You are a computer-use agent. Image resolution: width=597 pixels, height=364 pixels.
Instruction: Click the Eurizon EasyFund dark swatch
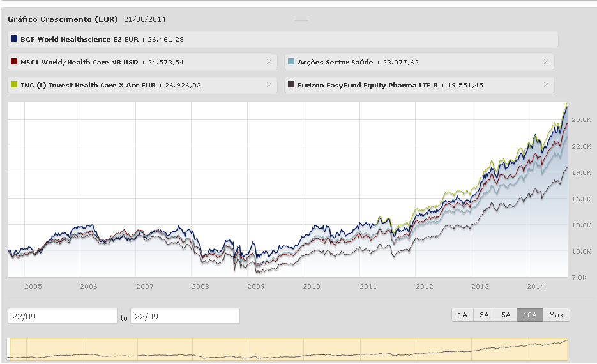point(292,85)
